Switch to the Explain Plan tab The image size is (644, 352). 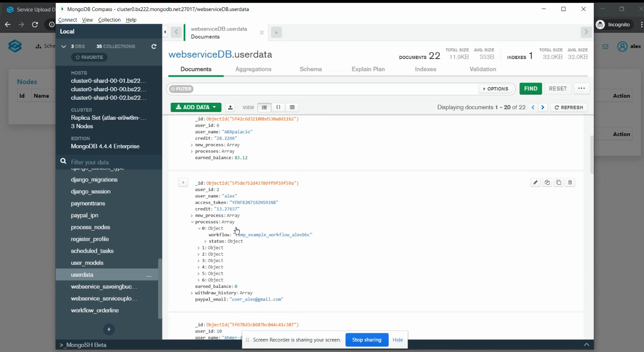(368, 69)
